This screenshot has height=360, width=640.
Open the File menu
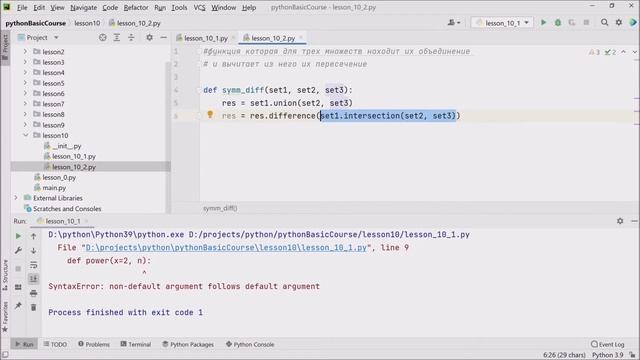pos(22,7)
